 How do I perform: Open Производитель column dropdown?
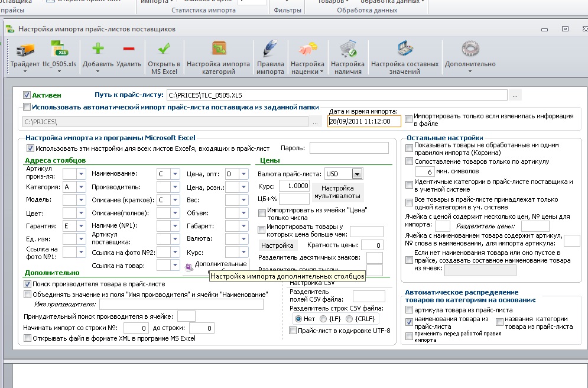click(x=175, y=187)
